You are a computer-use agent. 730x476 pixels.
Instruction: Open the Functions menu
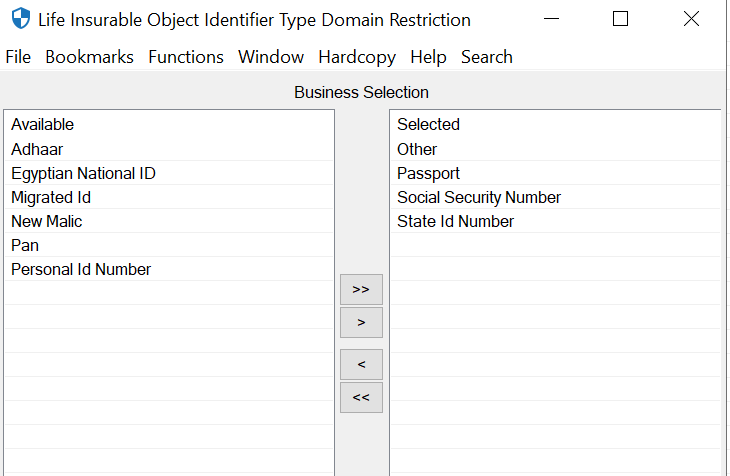coord(186,57)
